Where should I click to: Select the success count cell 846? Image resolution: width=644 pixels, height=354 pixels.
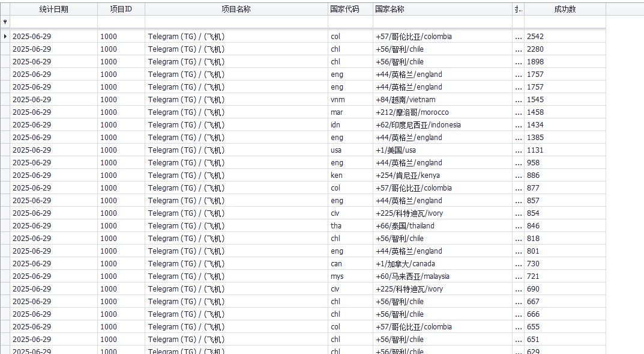pos(565,226)
